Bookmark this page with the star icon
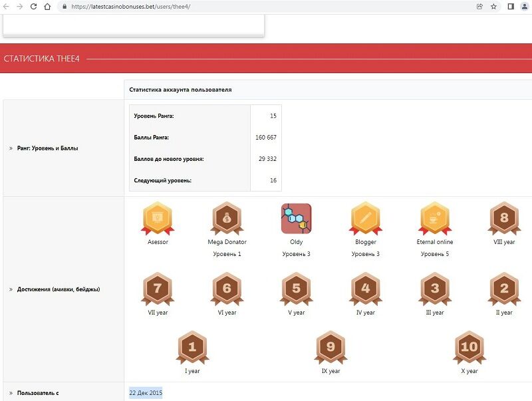The width and height of the screenshot is (532, 401). (x=493, y=6)
